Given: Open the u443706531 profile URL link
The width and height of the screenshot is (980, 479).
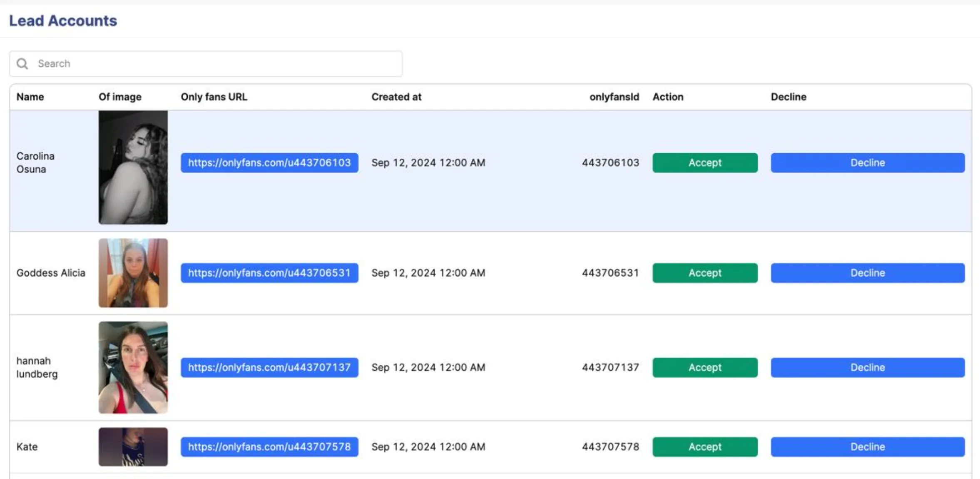Looking at the screenshot, I should point(269,273).
